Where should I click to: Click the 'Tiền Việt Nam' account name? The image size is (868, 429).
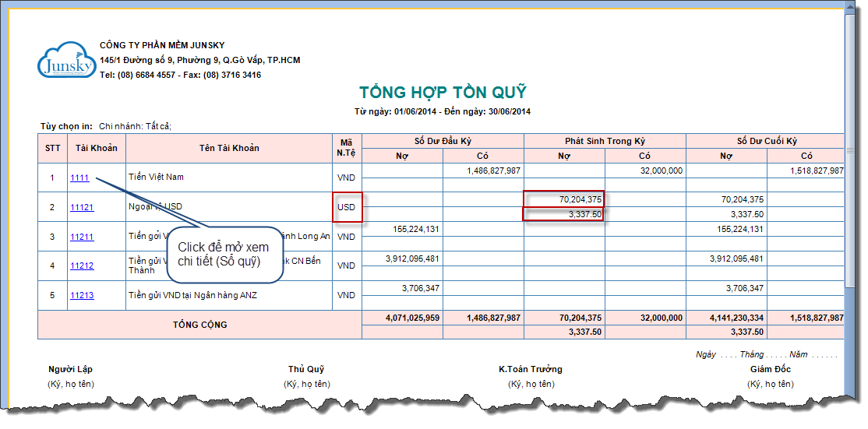[x=157, y=178]
